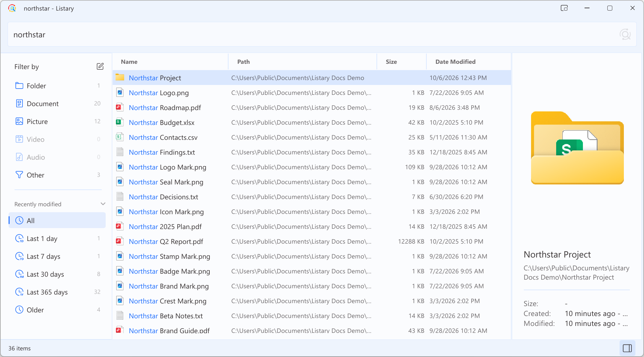Choose the Older time filter
Viewport: 644px width, 357px height.
click(57, 310)
